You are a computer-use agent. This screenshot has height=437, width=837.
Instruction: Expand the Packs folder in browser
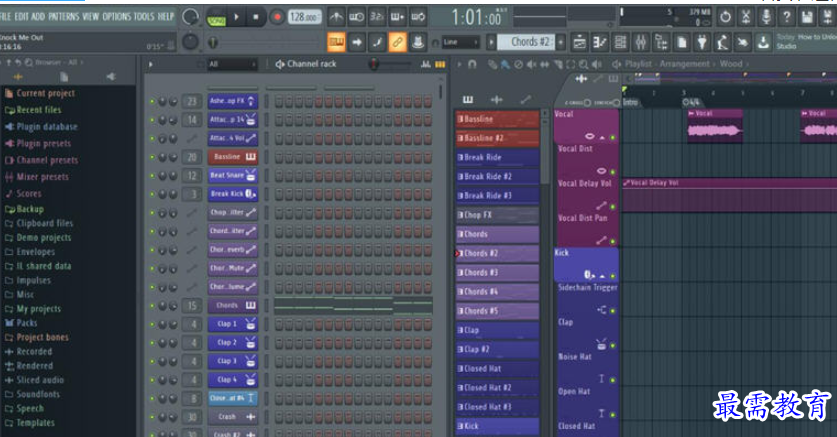(x=21, y=323)
